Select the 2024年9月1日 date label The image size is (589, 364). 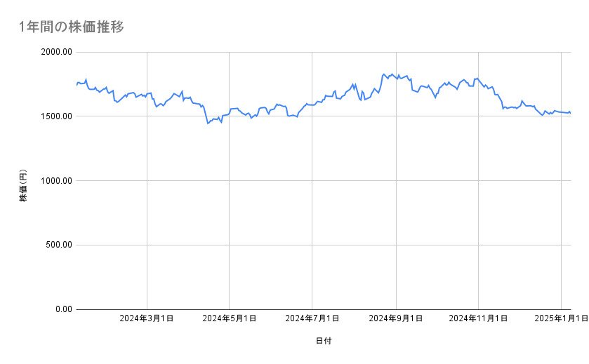396,319
